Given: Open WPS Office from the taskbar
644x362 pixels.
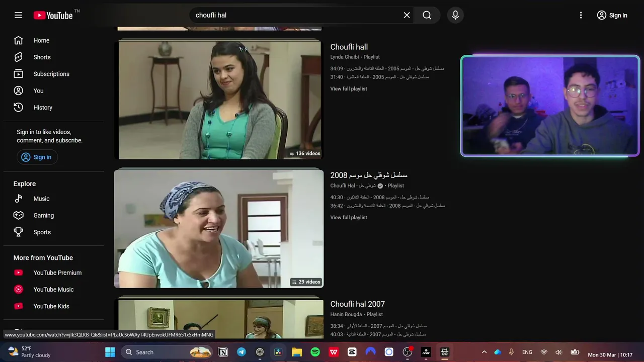Looking at the screenshot, I should [x=334, y=352].
